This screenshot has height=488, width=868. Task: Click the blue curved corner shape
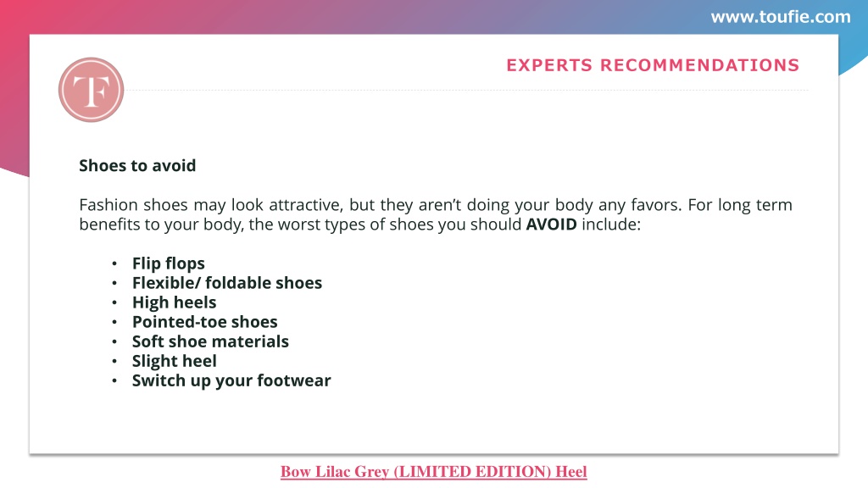click(854, 53)
